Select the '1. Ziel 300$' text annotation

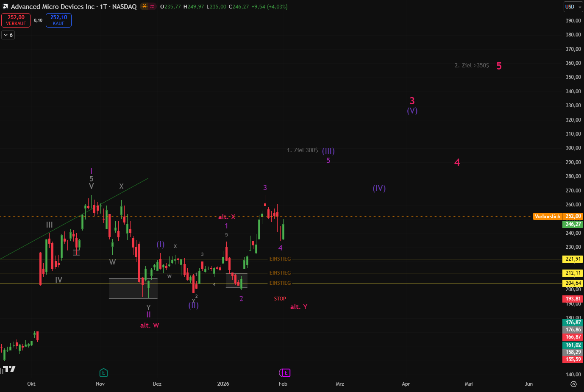[x=302, y=150]
